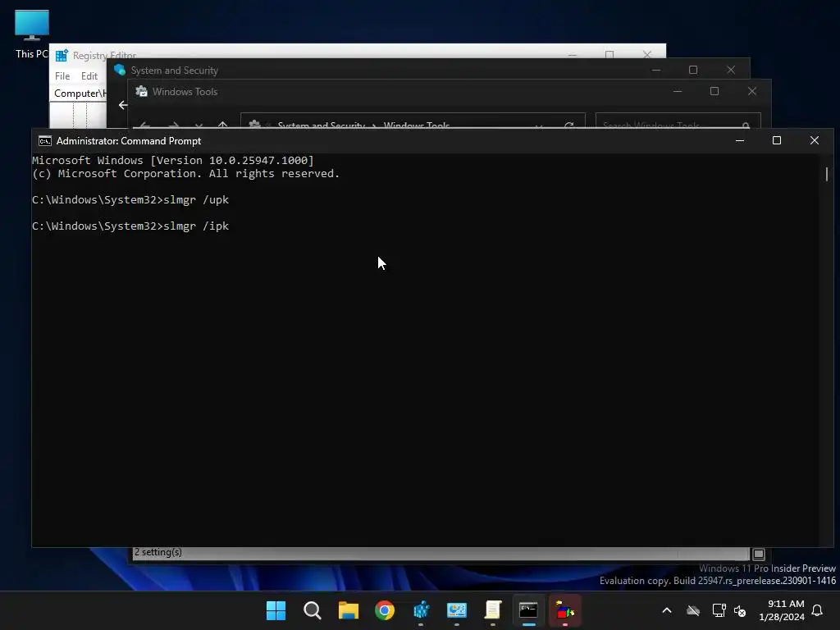840x630 pixels.
Task: Click the Registry Editor address bar
Action: (80, 94)
